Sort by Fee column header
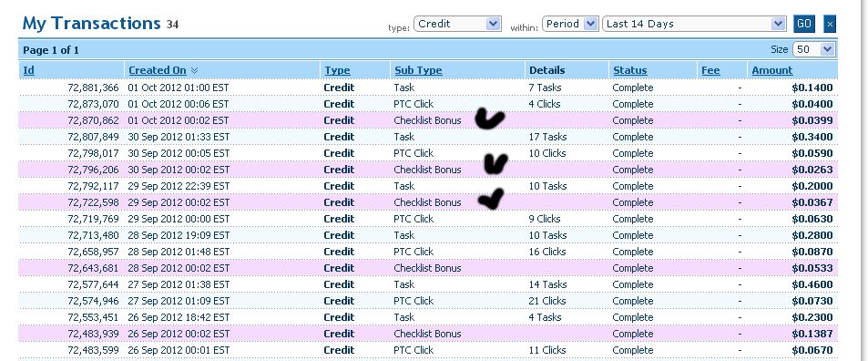 click(710, 70)
